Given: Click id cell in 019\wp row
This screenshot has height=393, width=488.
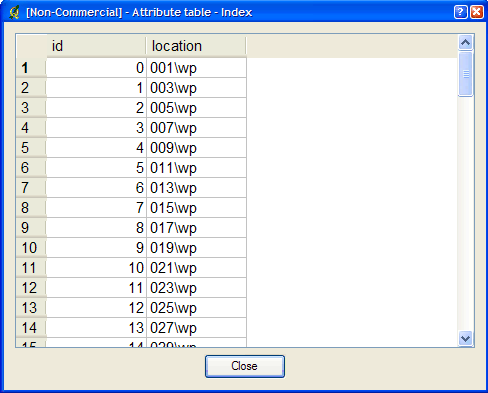Looking at the screenshot, I should 96,248.
